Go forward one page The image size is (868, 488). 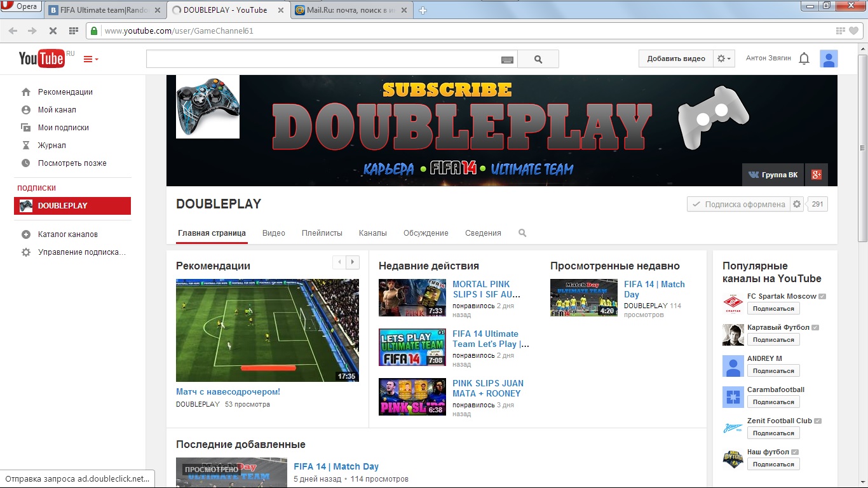[x=32, y=30]
